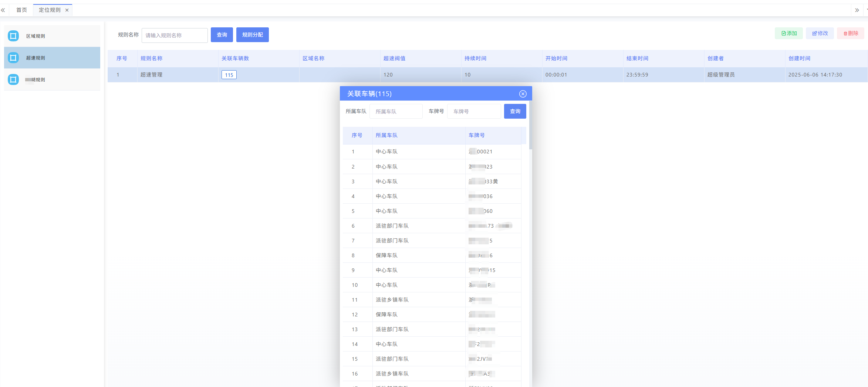The width and height of the screenshot is (868, 387).
Task: Open the 115 linked vehicles count
Action: tap(229, 75)
